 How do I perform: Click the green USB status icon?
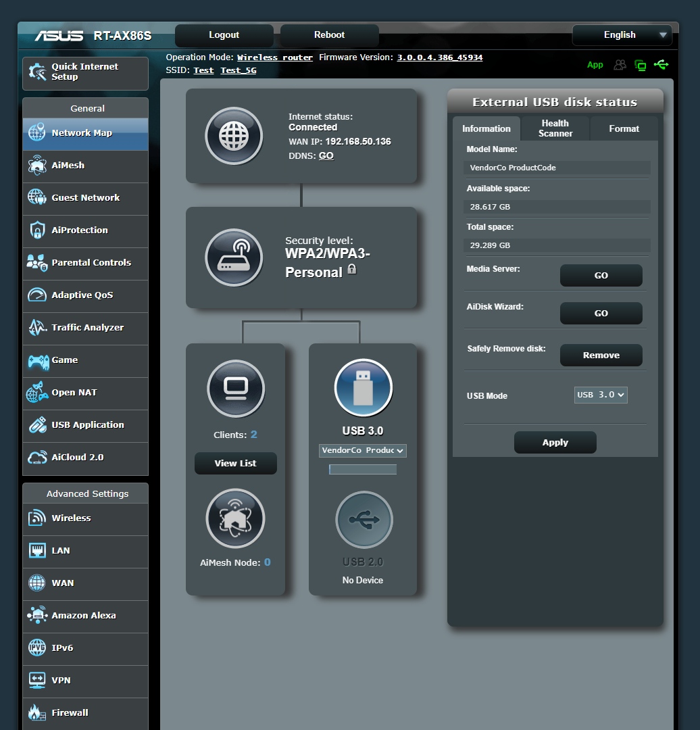pos(661,64)
